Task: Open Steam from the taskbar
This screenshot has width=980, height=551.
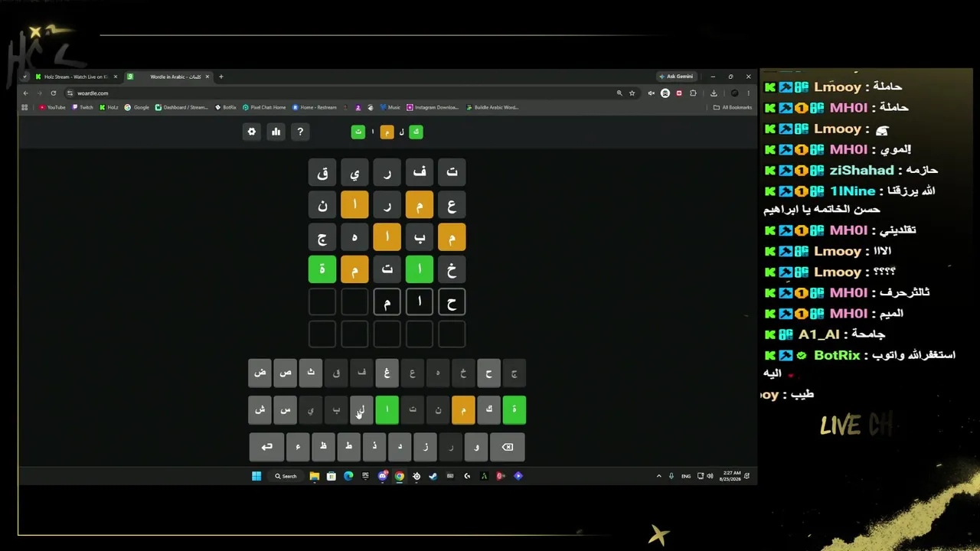Action: [433, 476]
